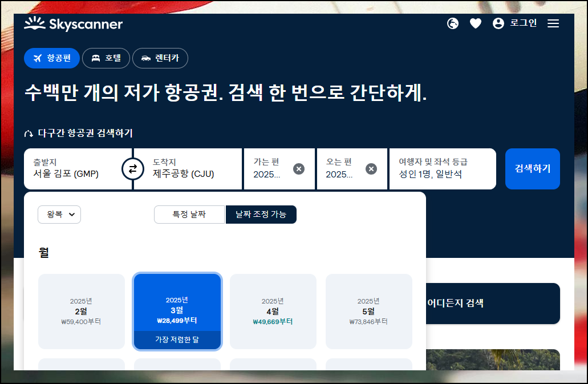588x384 pixels.
Task: Swap origin and destination airports
Action: click(x=133, y=169)
